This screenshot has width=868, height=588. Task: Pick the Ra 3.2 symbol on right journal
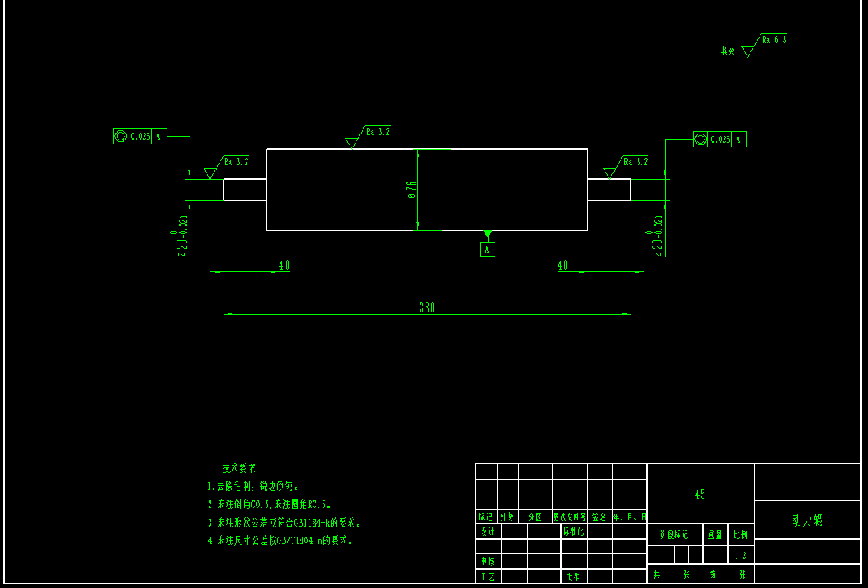click(625, 167)
